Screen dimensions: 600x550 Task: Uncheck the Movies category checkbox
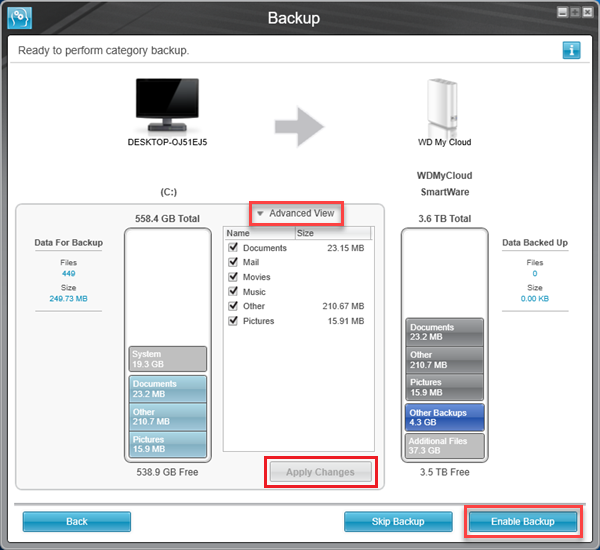tap(233, 276)
